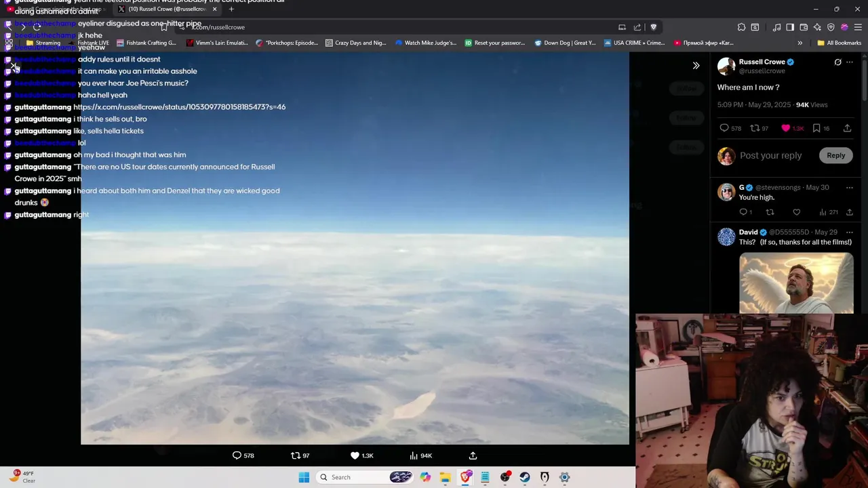Image resolution: width=868 pixels, height=488 pixels.
Task: Open 94K Views analytics link
Action: click(x=811, y=105)
